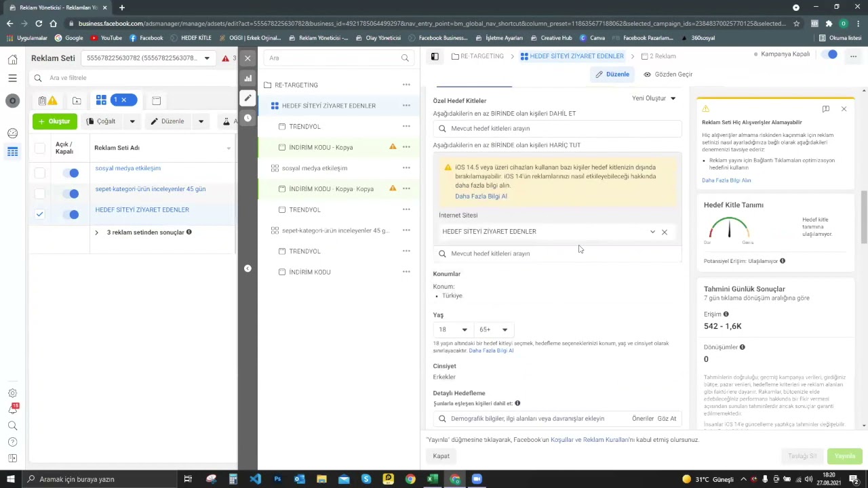Expand HEDEF SİTEYİ ZİYARET EDENLER audience chevron

[x=652, y=232]
